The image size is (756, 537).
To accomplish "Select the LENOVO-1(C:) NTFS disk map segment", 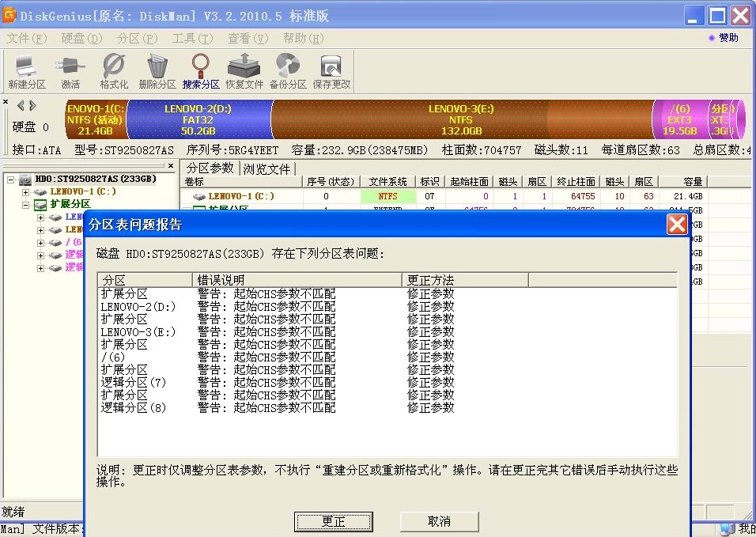I will 96,119.
